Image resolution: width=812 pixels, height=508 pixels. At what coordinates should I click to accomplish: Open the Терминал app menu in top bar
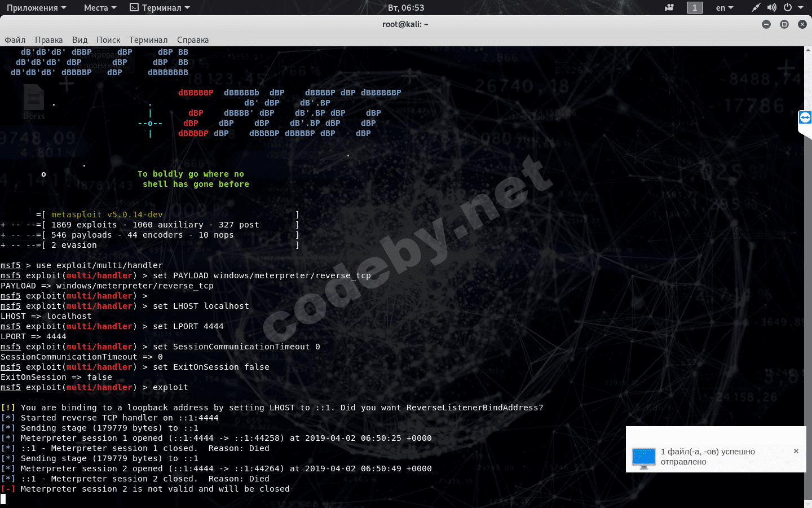pos(160,8)
